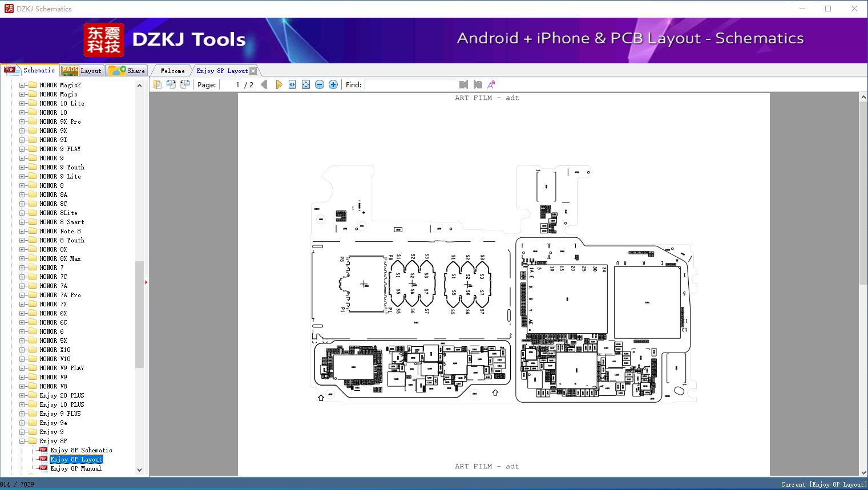Screen dimensions: 868x490
Task: Open Enjoy 8P Manual PDF
Action: tap(76, 468)
